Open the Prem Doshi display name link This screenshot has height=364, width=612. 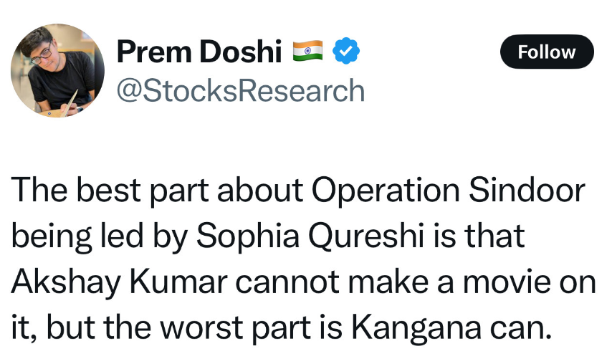(199, 51)
